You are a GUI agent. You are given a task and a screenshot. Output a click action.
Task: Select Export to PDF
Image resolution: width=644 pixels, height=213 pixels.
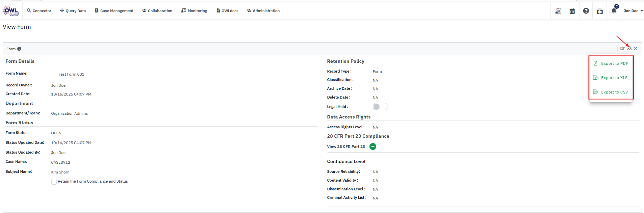[x=614, y=63]
